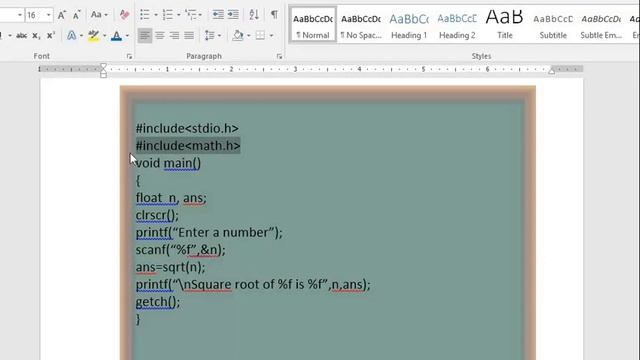Apply numbered list formatting
The width and height of the screenshot is (640, 360).
167,15
